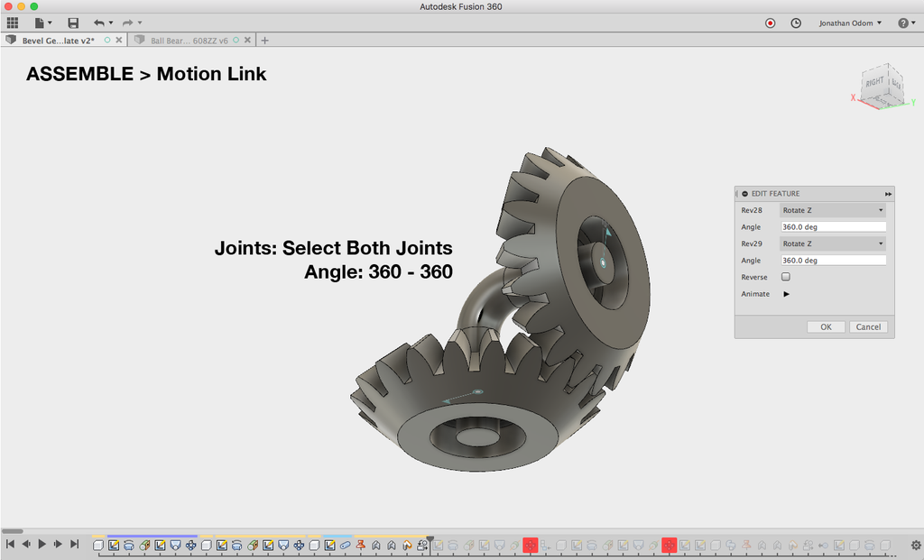Select the highlighted orange joint in timeline

407,546
